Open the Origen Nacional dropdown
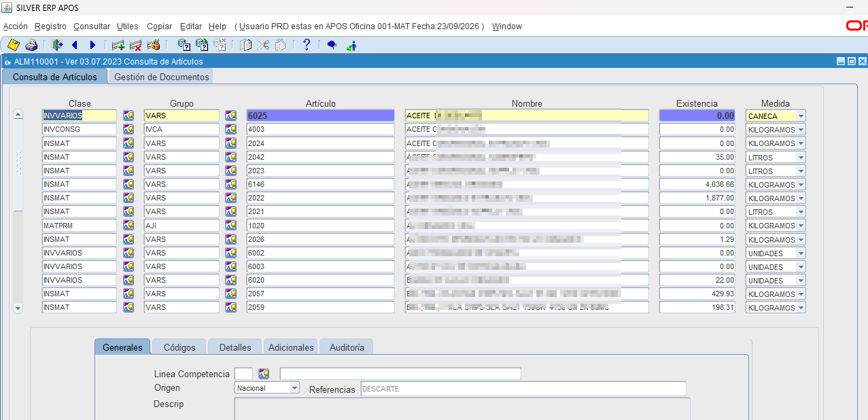The width and height of the screenshot is (868, 420). point(294,388)
